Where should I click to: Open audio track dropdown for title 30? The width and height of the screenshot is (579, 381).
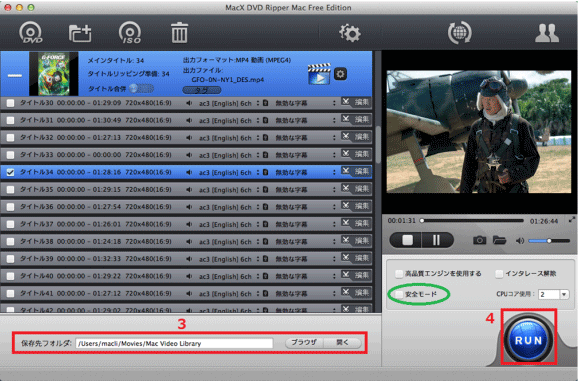pos(258,103)
